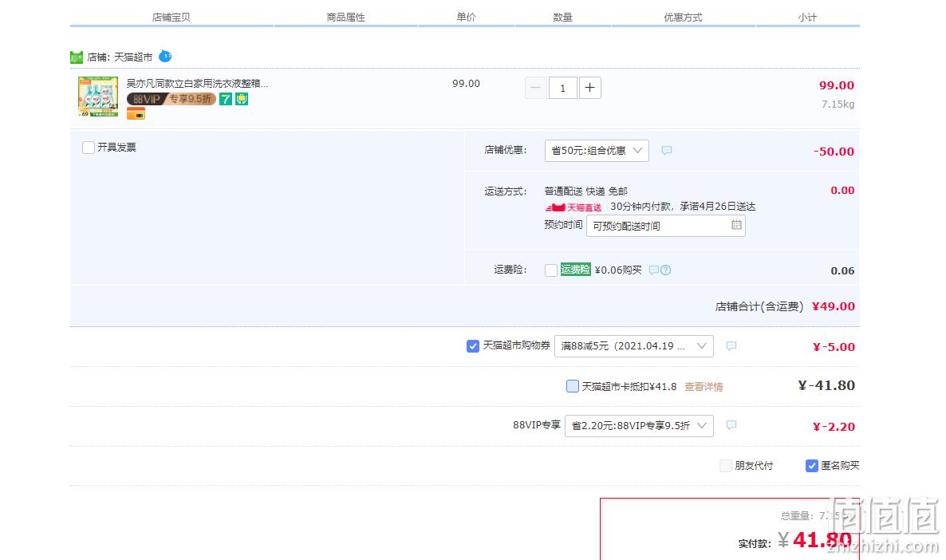Click the ¥-41.80 card deduction amount
946x560 pixels.
tap(826, 385)
